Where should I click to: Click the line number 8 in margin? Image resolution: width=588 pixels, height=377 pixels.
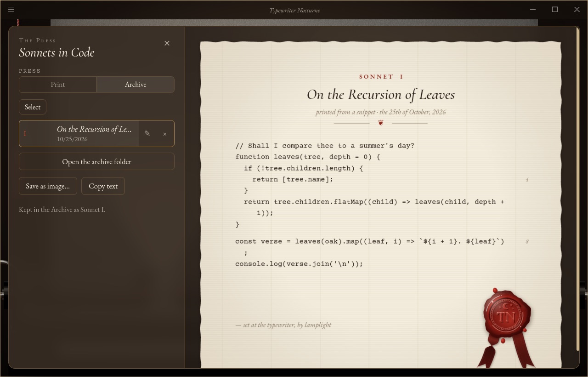527,241
